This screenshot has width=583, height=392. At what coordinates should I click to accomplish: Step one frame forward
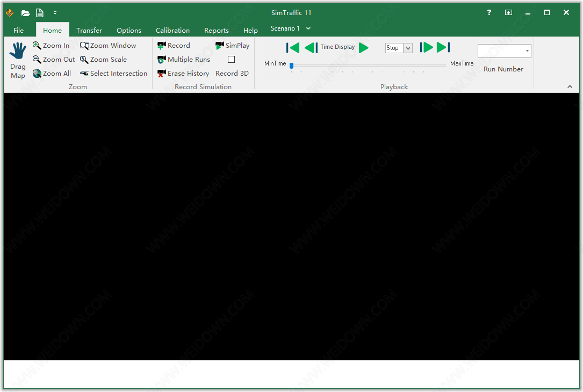tap(427, 47)
